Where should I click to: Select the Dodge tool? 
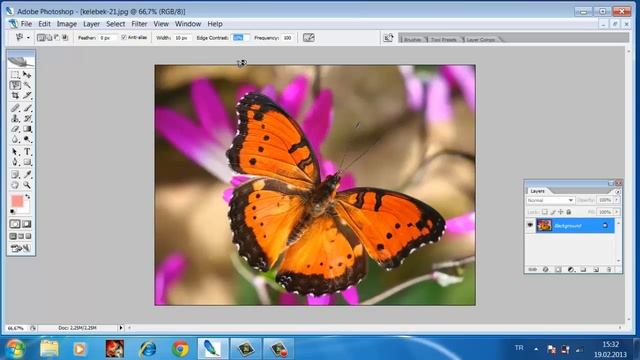[27, 139]
